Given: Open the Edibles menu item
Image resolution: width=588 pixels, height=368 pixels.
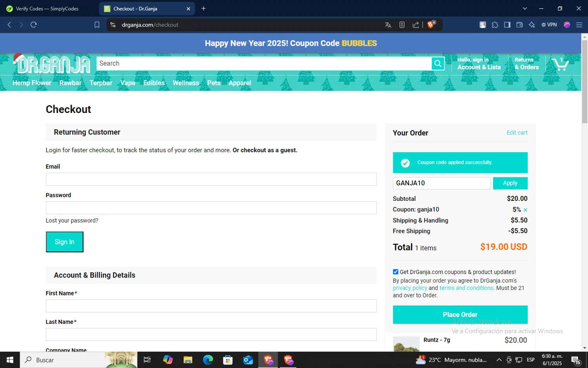Looking at the screenshot, I should (x=154, y=83).
